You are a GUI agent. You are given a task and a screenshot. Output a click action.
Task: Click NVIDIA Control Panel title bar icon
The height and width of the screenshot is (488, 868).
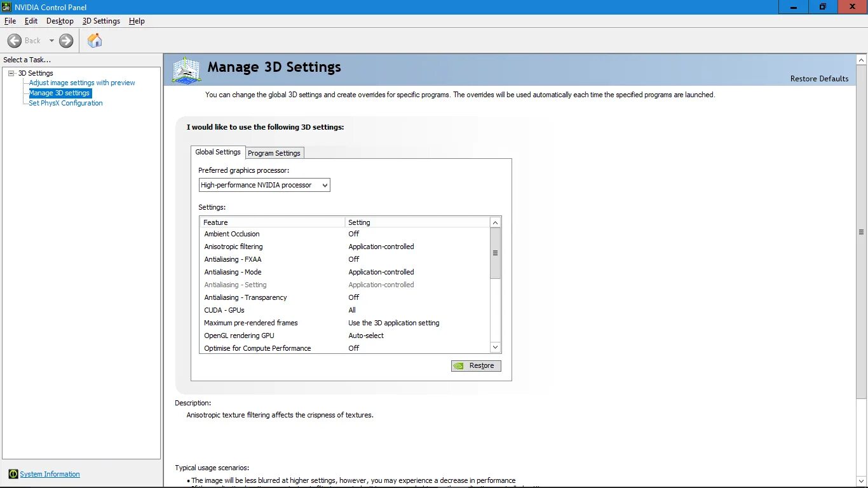[x=6, y=7]
